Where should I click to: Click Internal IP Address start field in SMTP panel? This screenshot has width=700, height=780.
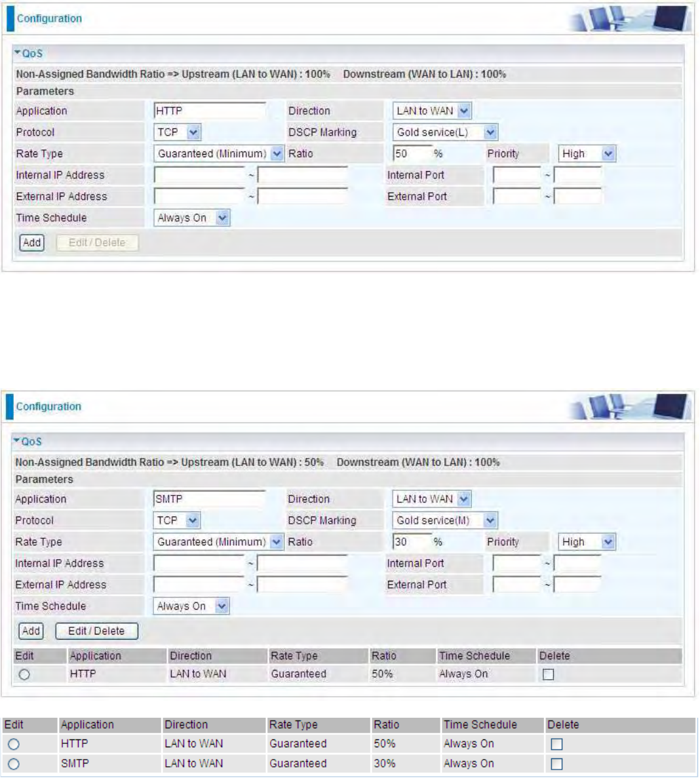199,563
